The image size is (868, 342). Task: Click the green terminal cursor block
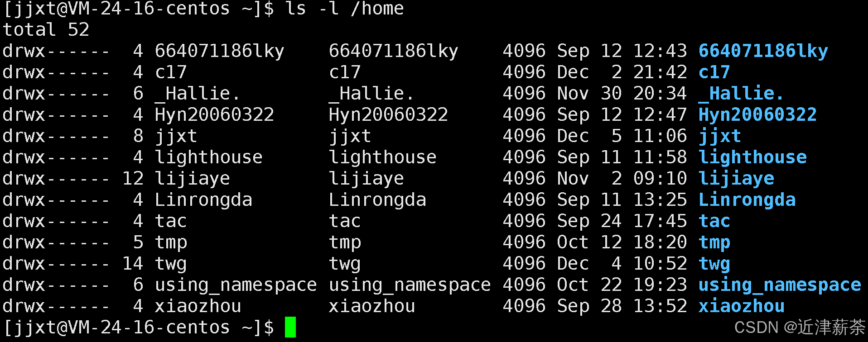(x=290, y=327)
